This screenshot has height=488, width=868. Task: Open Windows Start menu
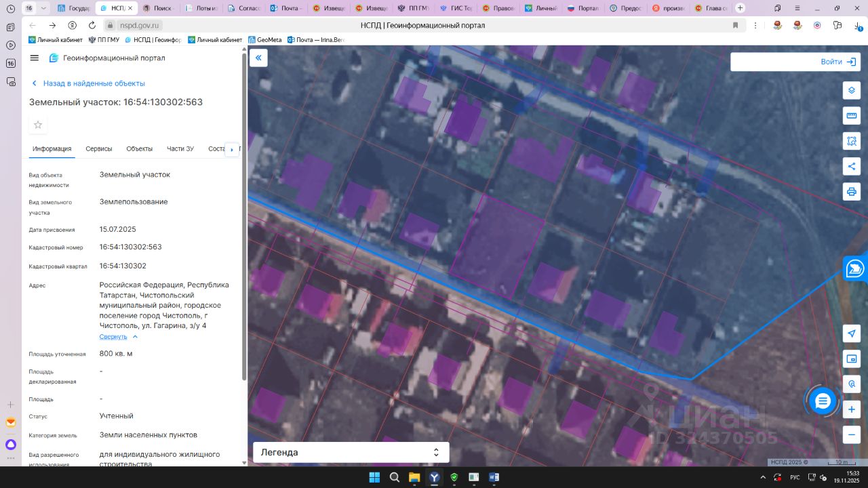[374, 477]
